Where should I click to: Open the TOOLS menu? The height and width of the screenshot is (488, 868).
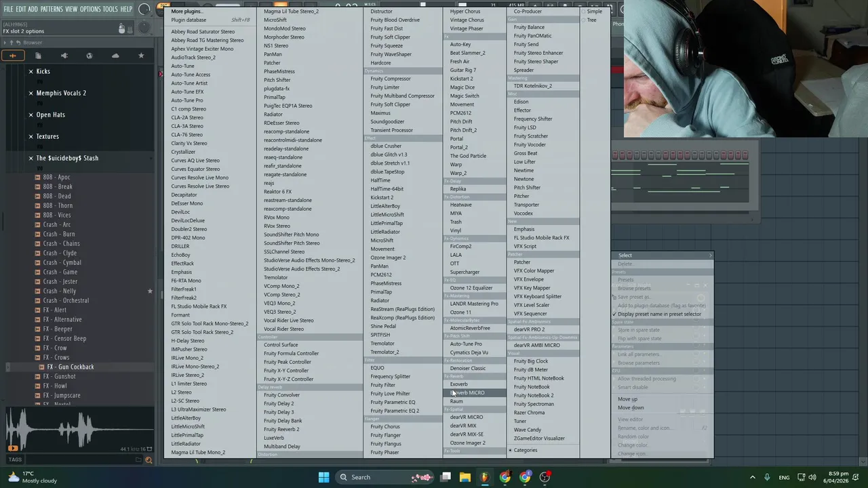click(110, 9)
